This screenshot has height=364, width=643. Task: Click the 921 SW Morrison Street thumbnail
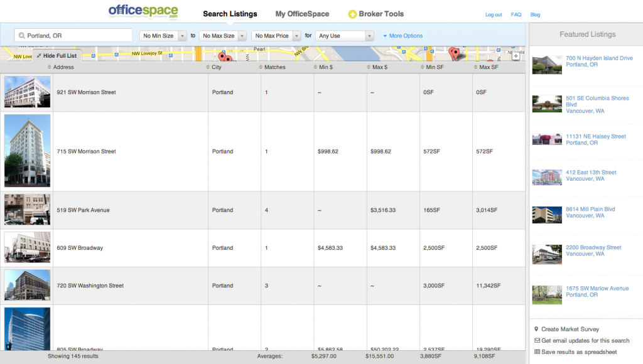(27, 92)
